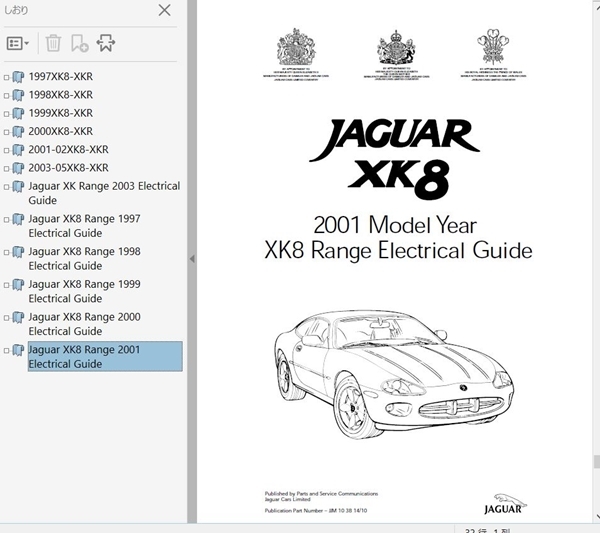Expand the 1999XK8-XKR bookmark
This screenshot has width=600, height=533.
click(6, 114)
